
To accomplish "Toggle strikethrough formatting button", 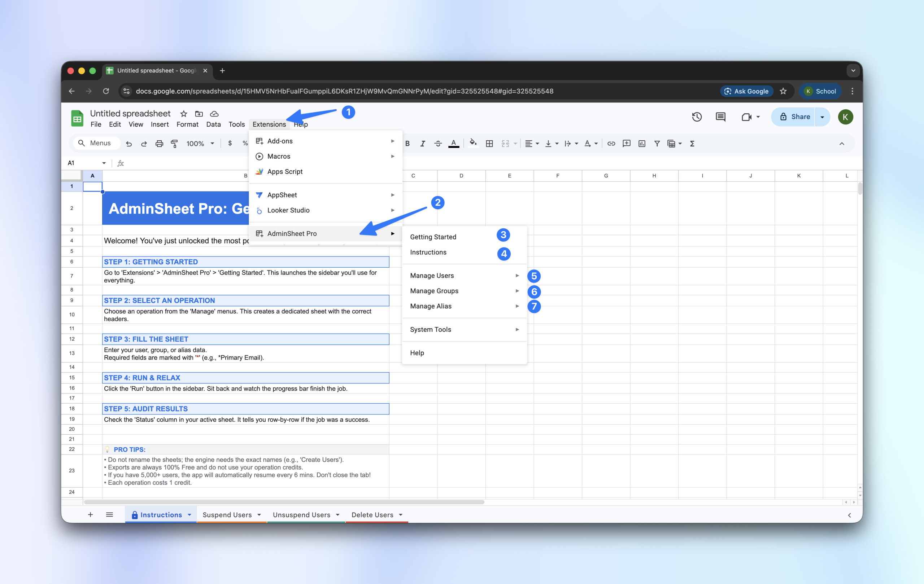I will click(x=438, y=144).
